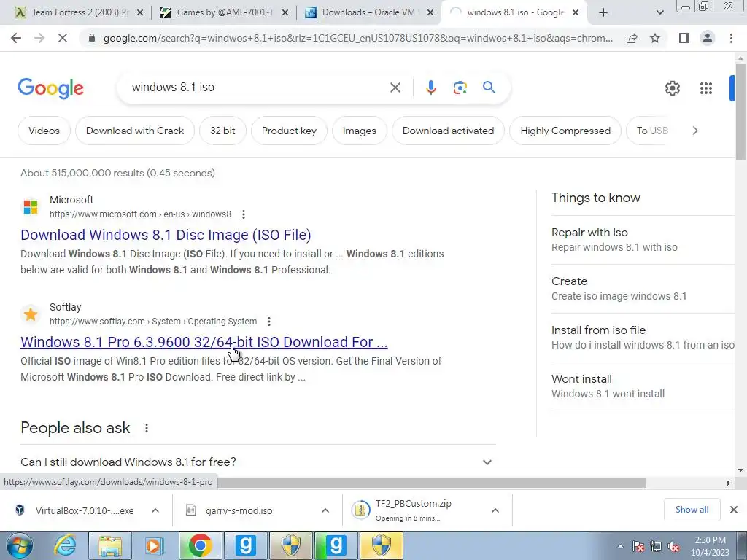
Task: Expand the tab search dropdown
Action: point(659,13)
